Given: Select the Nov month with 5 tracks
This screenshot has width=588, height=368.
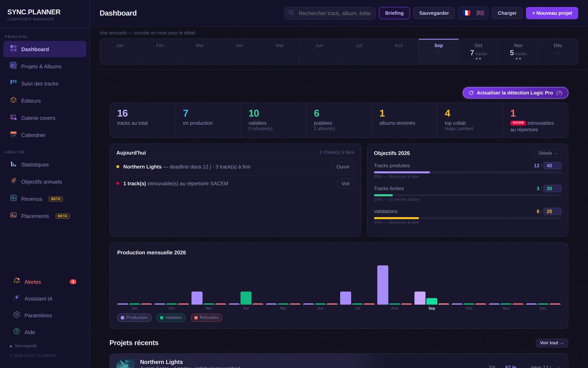Looking at the screenshot, I should 518,52.
